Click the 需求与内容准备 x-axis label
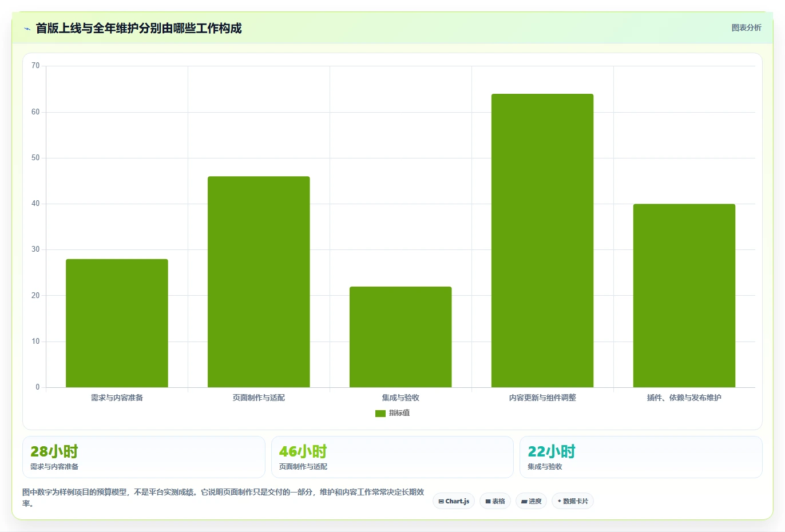The height and width of the screenshot is (532, 785). (117, 398)
